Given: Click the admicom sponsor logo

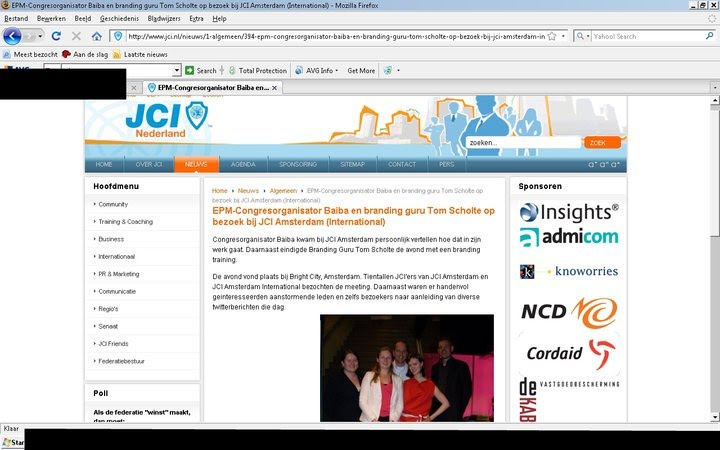Looking at the screenshot, I should point(569,237).
